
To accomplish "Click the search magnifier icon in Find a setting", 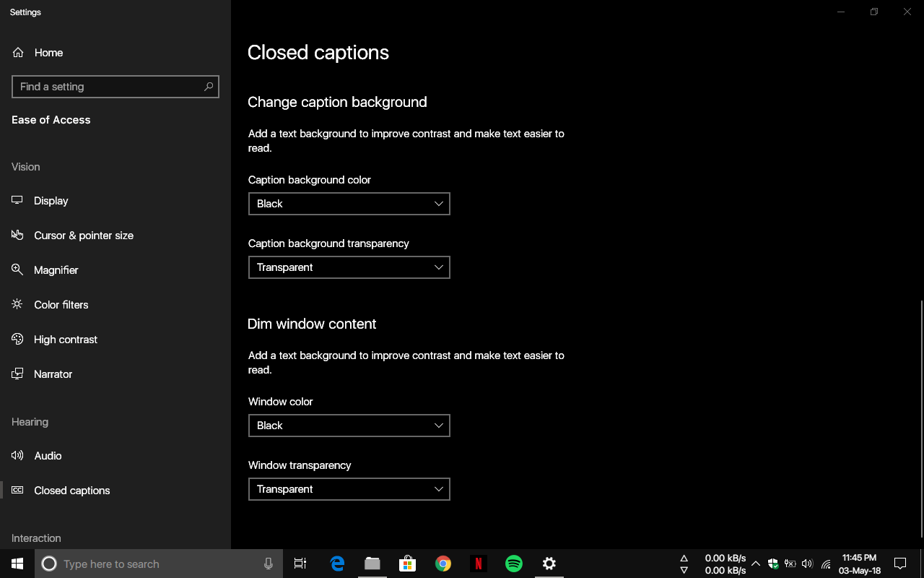I will click(209, 87).
